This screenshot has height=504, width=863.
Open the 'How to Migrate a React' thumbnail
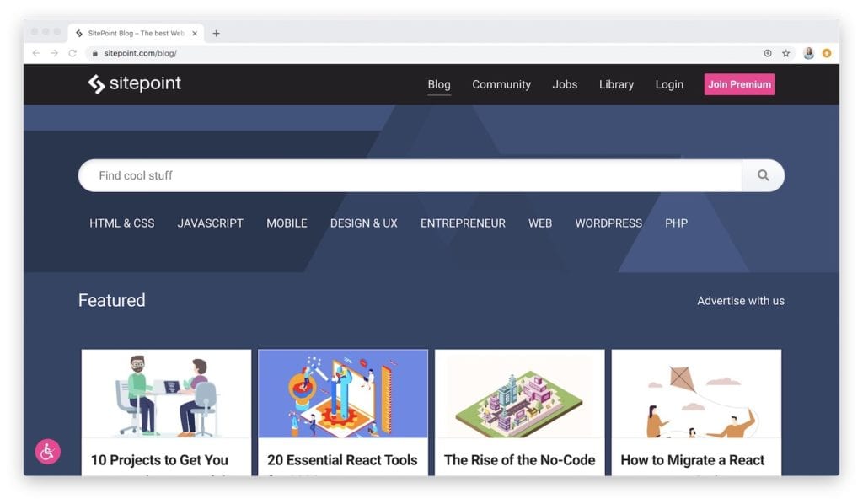coord(696,394)
